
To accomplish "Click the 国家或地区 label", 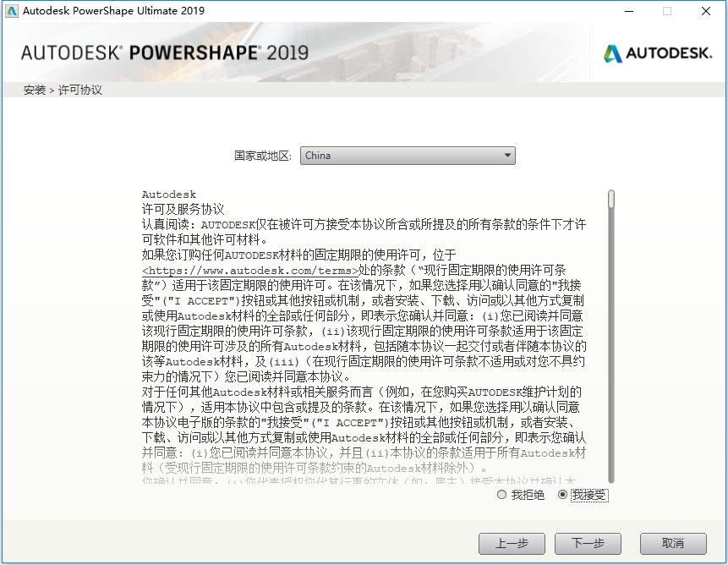I will click(263, 156).
